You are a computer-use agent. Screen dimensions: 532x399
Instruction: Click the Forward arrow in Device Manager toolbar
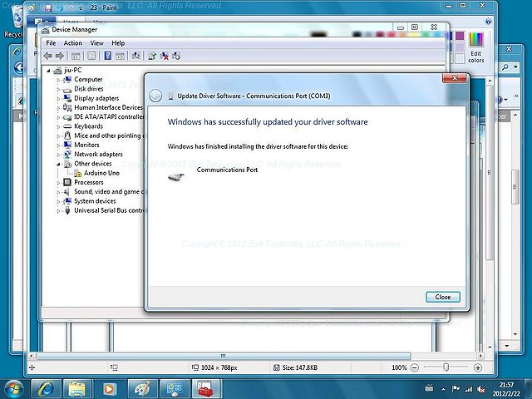coord(60,56)
